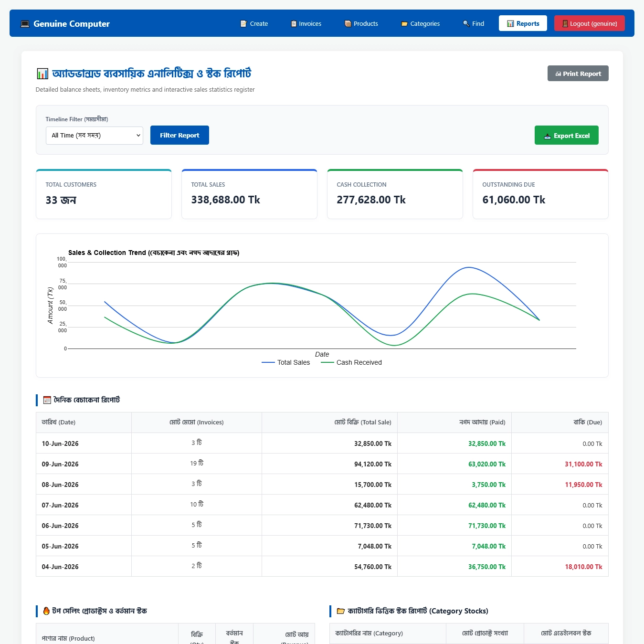Click the ক্যাটাগরির নাম (Category) column header

point(388,633)
